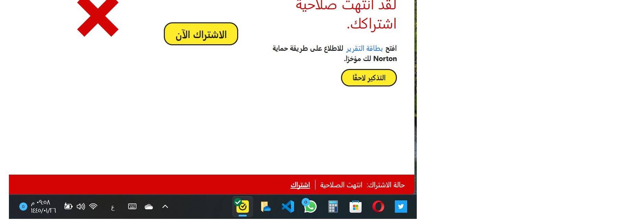
Task: Click the التذكير لاحقًا remind later button
Action: pos(369,78)
